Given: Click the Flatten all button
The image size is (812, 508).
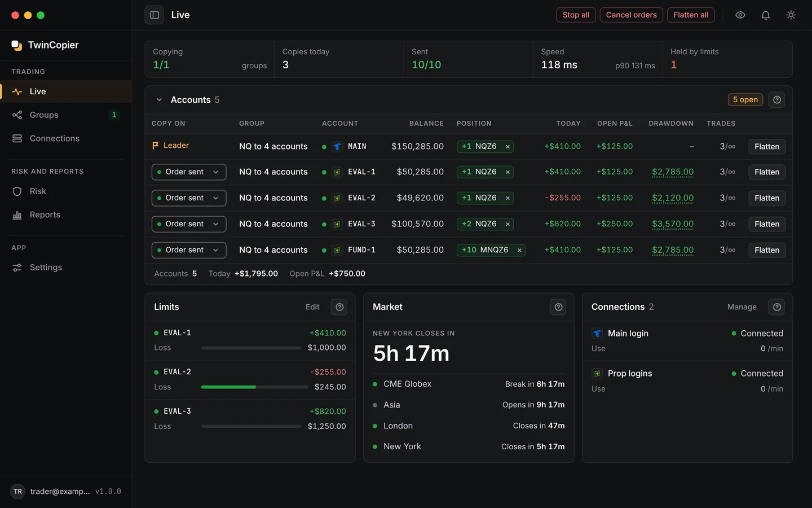Looking at the screenshot, I should point(691,15).
